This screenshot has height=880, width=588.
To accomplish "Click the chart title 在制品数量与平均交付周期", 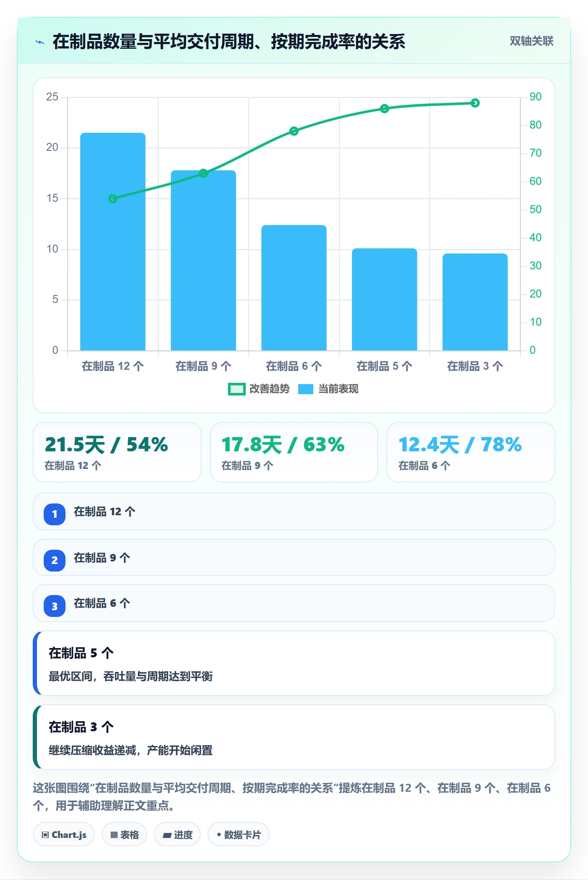I will (x=229, y=42).
